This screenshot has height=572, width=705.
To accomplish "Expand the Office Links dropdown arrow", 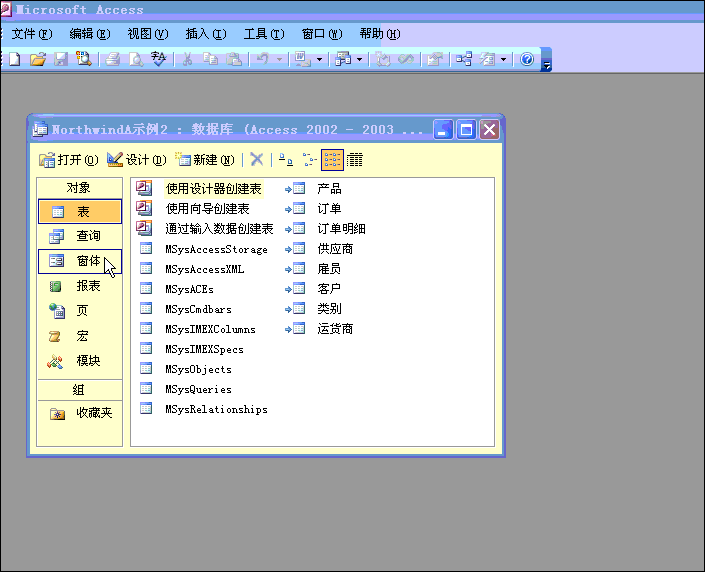I will [319, 59].
